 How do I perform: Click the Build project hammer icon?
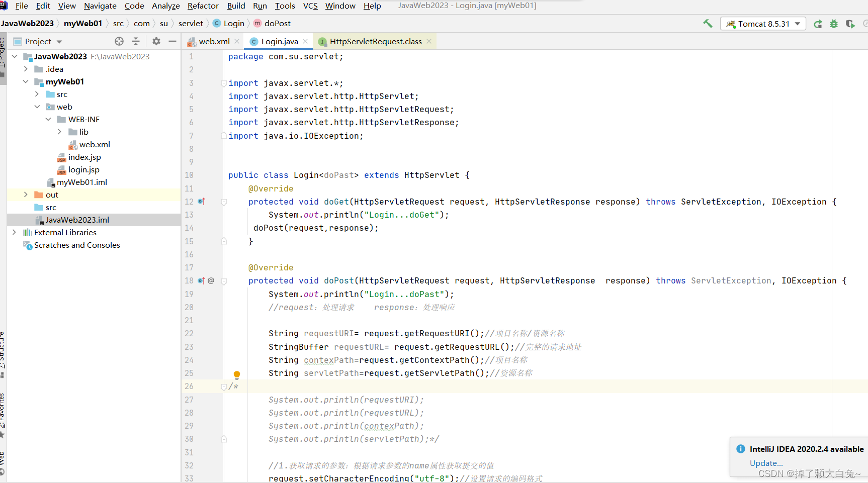point(708,23)
